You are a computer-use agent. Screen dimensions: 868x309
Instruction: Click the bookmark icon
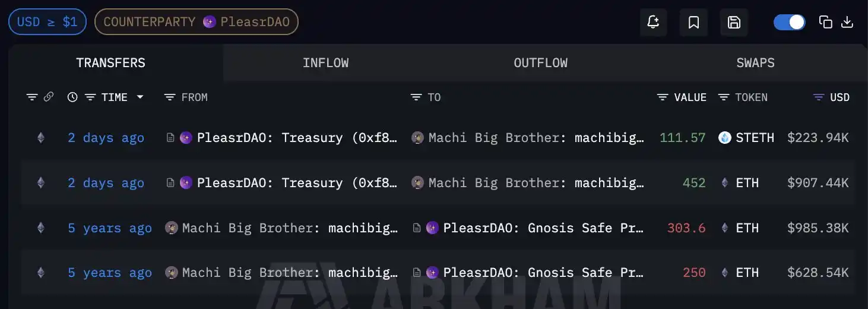tap(693, 23)
